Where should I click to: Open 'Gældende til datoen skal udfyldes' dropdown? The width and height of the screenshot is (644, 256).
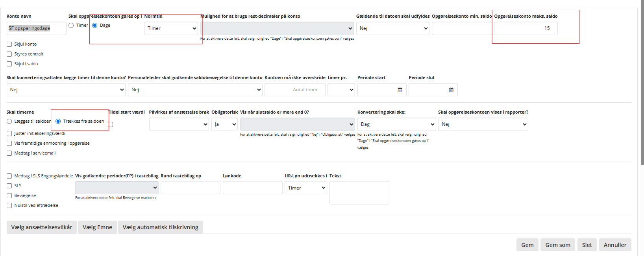[392, 28]
